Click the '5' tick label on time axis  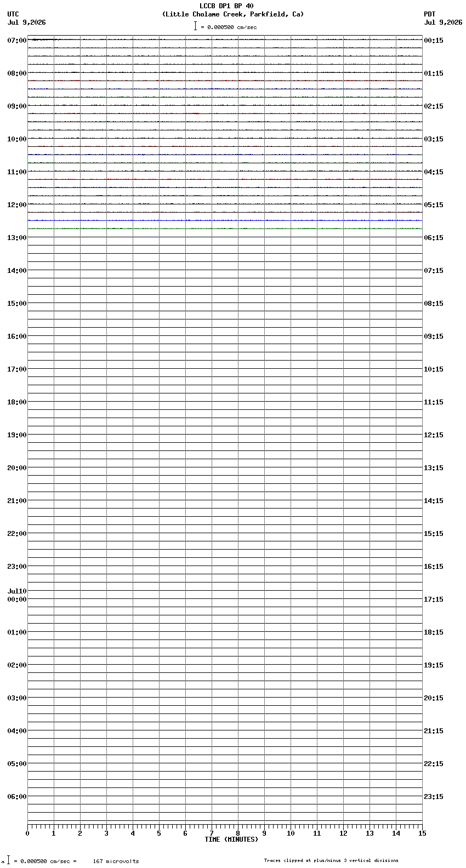coord(159,833)
